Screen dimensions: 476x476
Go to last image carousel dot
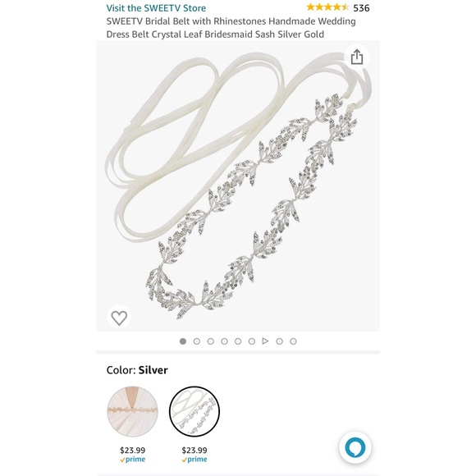pos(293,341)
